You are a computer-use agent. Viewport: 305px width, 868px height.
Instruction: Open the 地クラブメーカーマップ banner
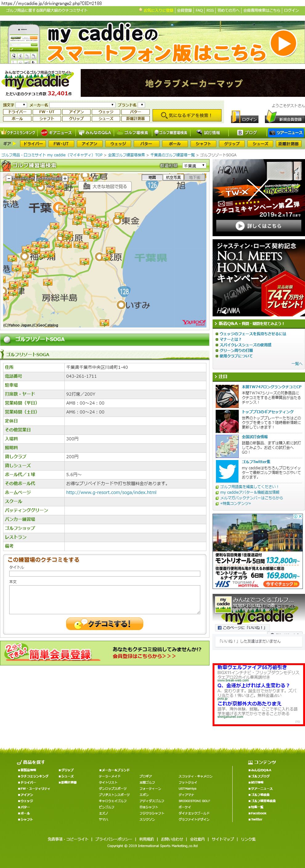coord(193,83)
